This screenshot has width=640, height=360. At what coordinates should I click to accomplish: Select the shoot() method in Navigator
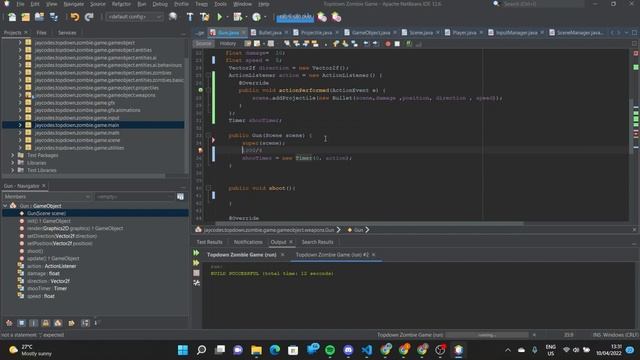click(35, 251)
